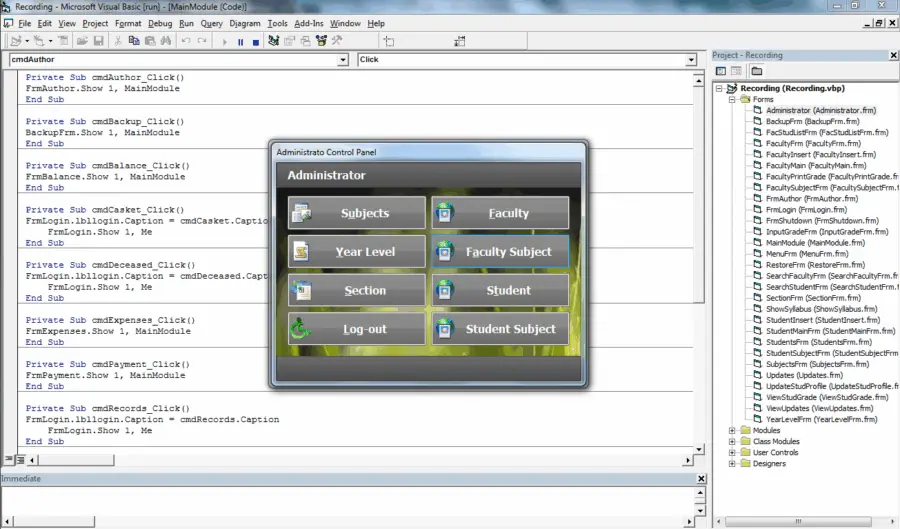Select Administrator (Administrator.frm) in project tree

pos(820,110)
